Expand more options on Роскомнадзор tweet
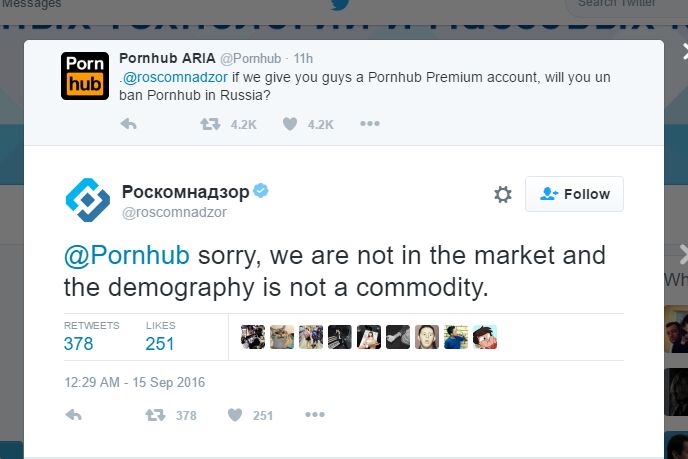 (315, 415)
